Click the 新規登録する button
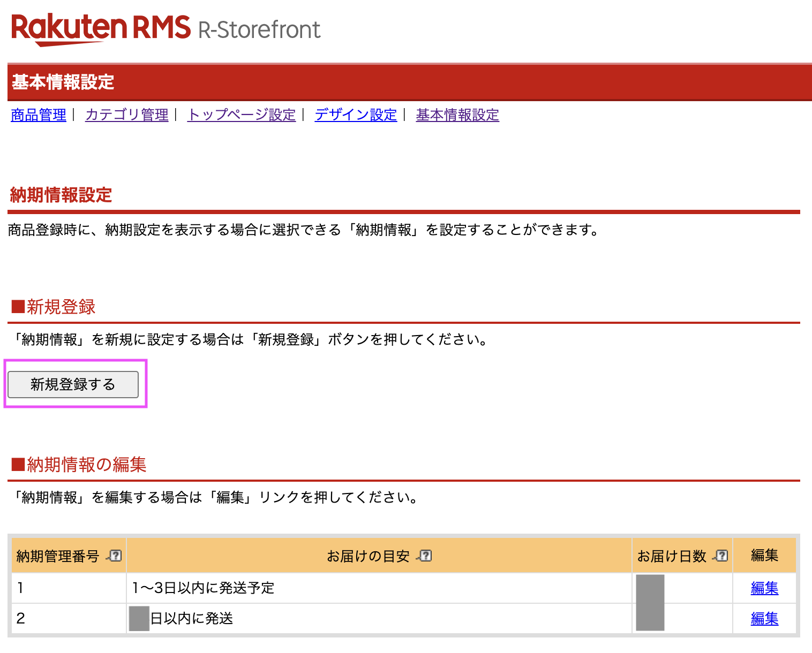 pos(73,384)
